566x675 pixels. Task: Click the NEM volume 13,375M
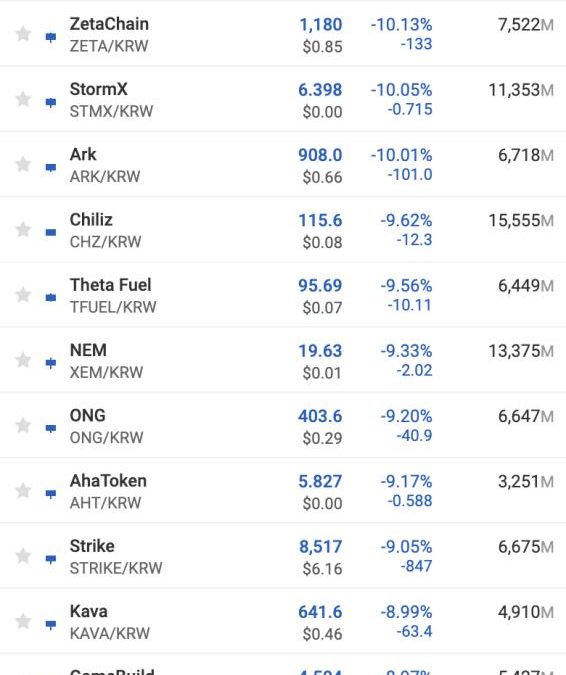[x=521, y=351]
